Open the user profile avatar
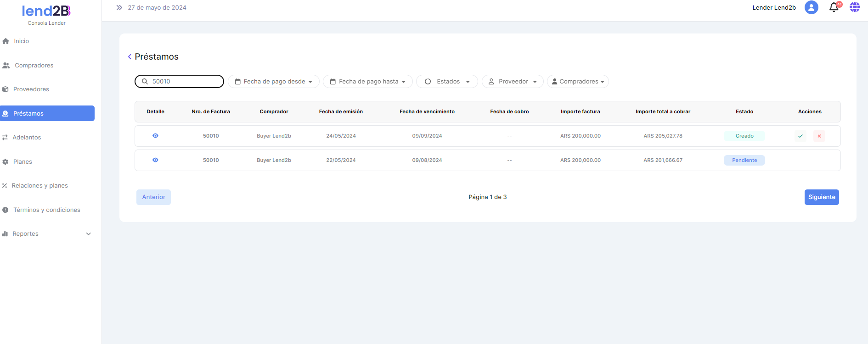The height and width of the screenshot is (344, 868). 811,7
